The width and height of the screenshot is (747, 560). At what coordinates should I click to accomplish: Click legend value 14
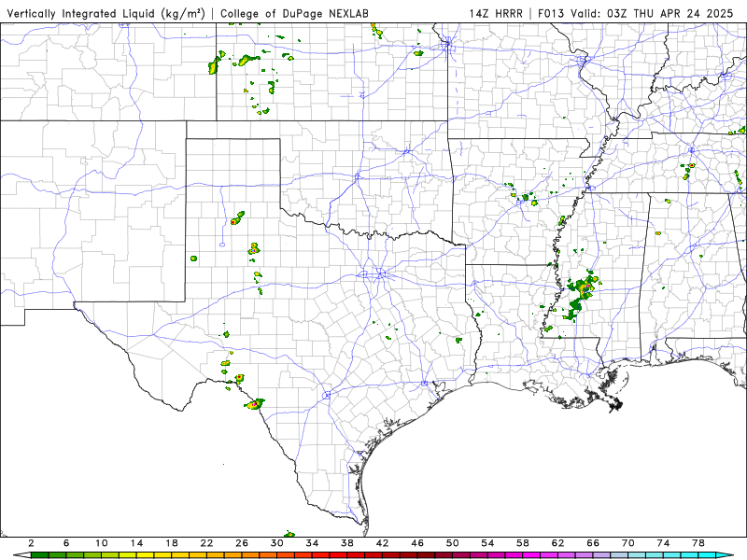click(136, 543)
